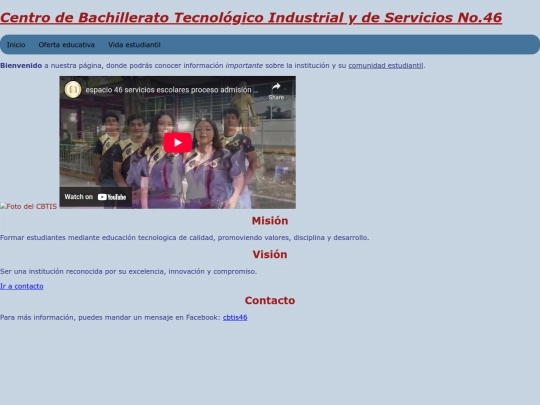
Task: Open the channel avatar icon in video
Action: pyautogui.click(x=73, y=90)
